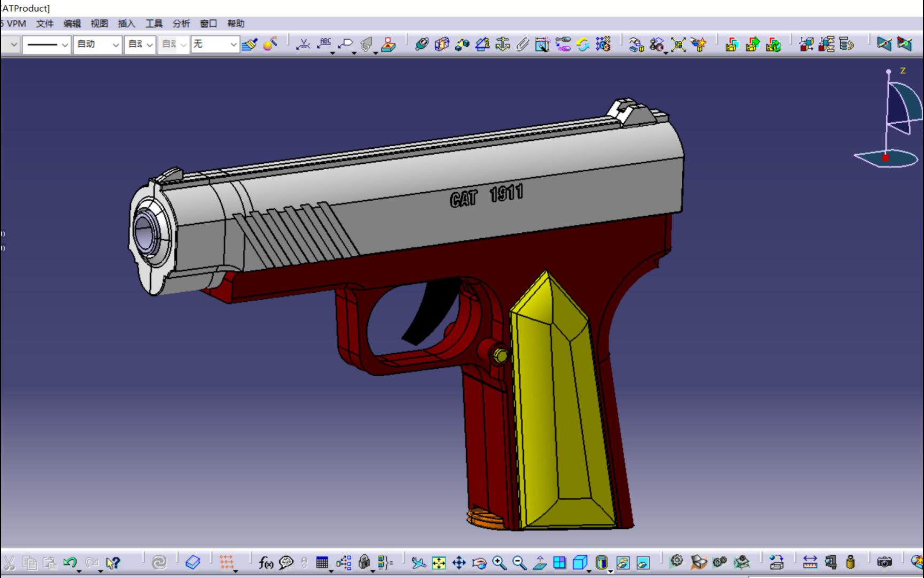Click the Cut scissors icon
The image size is (924, 578).
click(x=9, y=562)
